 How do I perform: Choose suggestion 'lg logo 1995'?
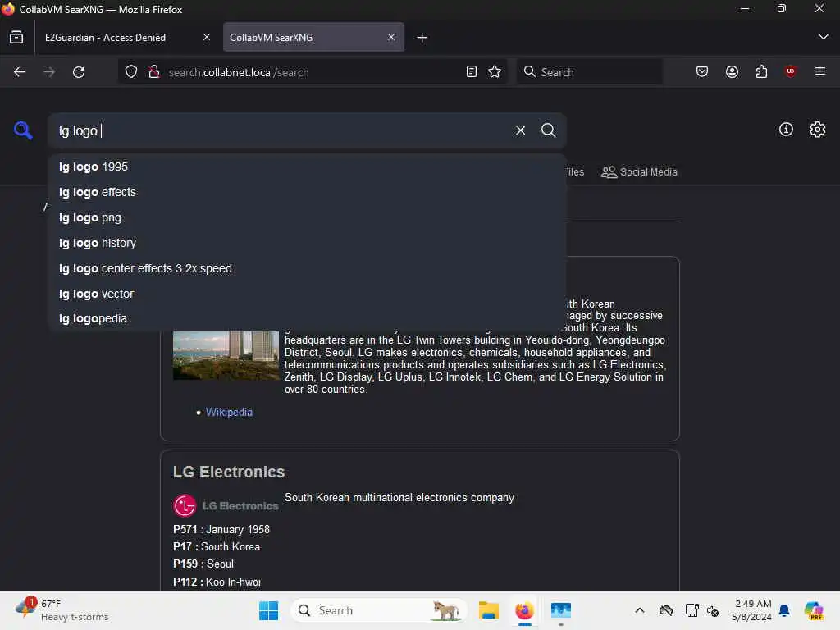click(307, 167)
